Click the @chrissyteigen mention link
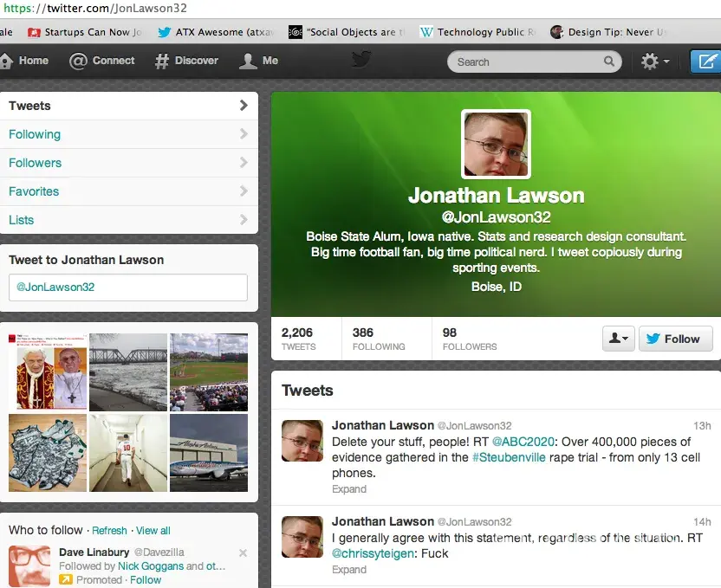Viewport: 721px width, 588px height. (373, 553)
